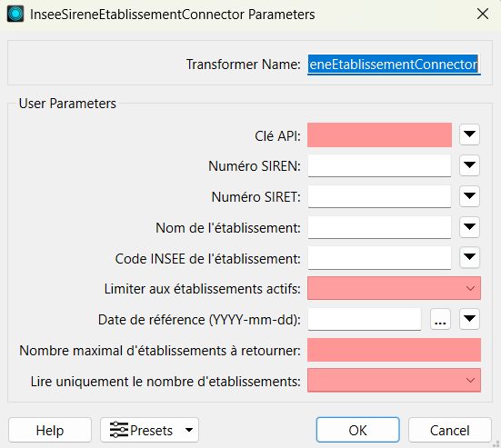The image size is (501, 448).
Task: Open the Code INSEE arrow menu
Action: click(469, 257)
